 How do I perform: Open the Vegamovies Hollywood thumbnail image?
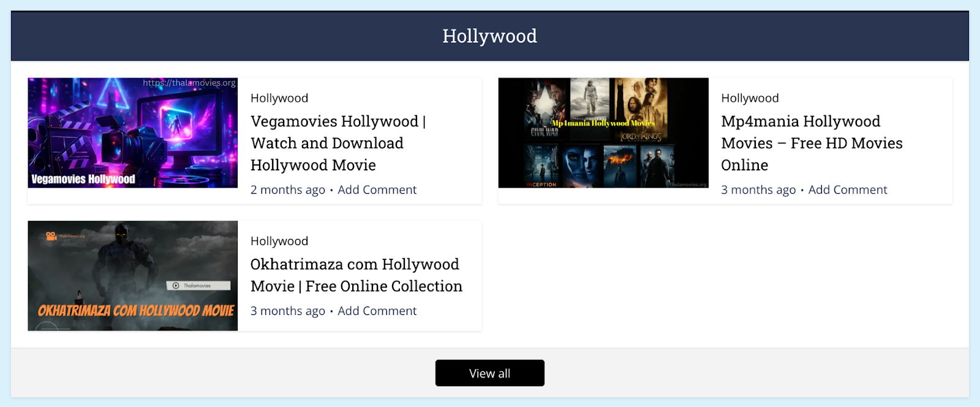click(132, 132)
